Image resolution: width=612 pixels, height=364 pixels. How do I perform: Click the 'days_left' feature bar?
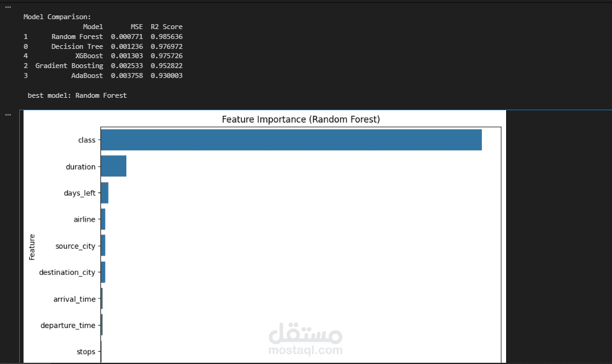click(105, 193)
